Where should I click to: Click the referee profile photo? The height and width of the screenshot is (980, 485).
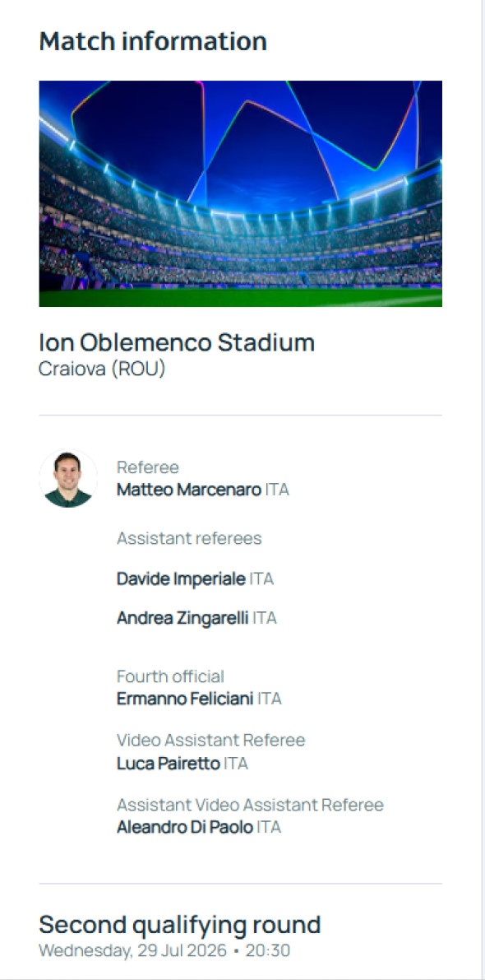pos(68,478)
